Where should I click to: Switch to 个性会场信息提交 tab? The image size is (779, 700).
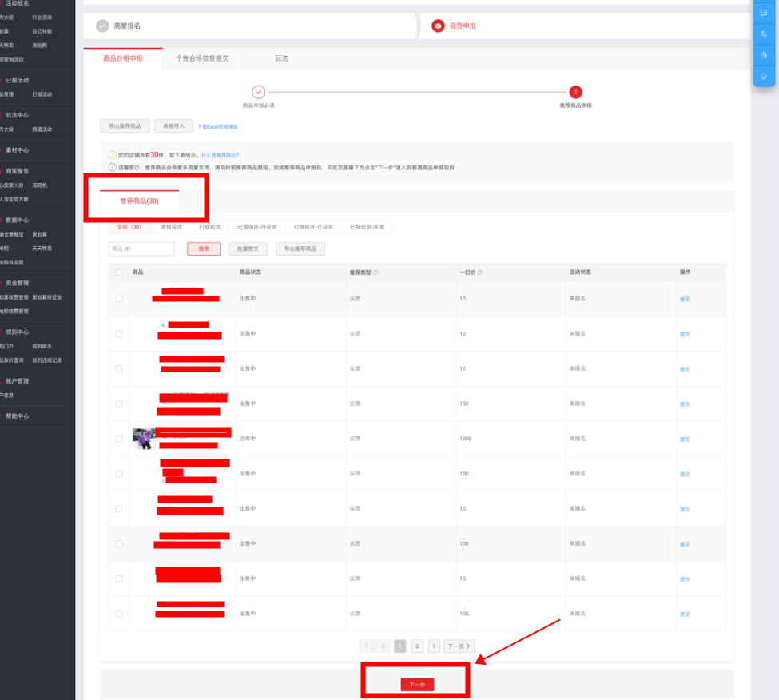coord(202,58)
